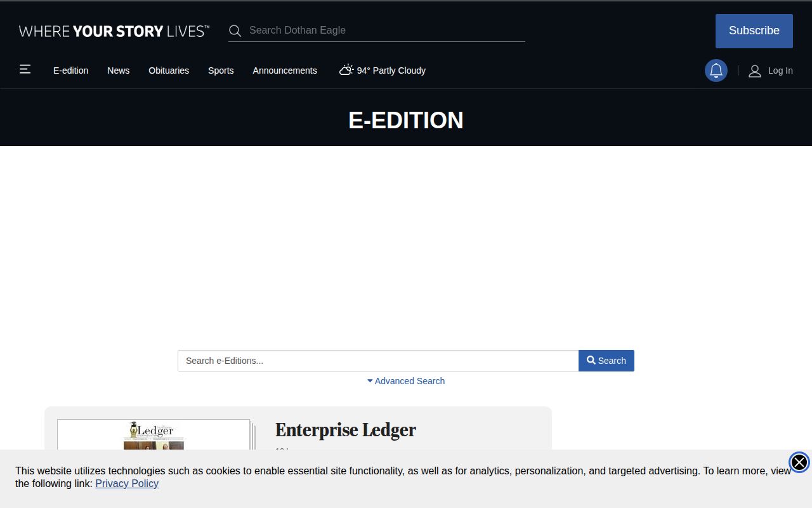Open the Obituaries section

click(x=169, y=70)
